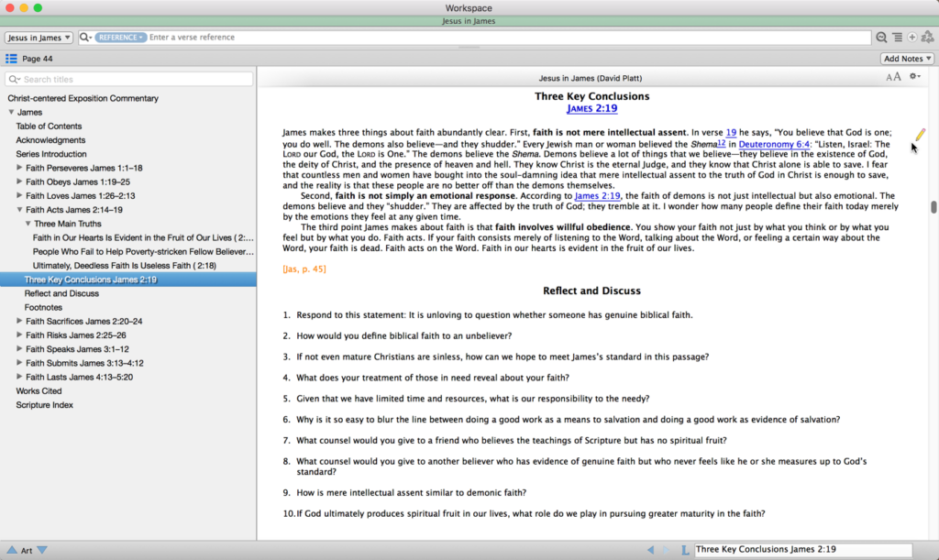Follow the James 2:19 heading link
The height and width of the screenshot is (560, 939).
tap(591, 108)
